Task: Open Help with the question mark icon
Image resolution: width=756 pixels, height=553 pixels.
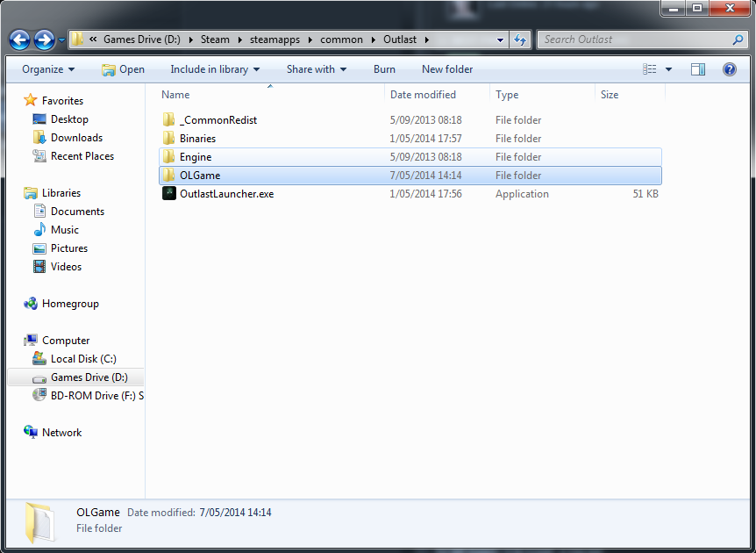Action: point(730,69)
